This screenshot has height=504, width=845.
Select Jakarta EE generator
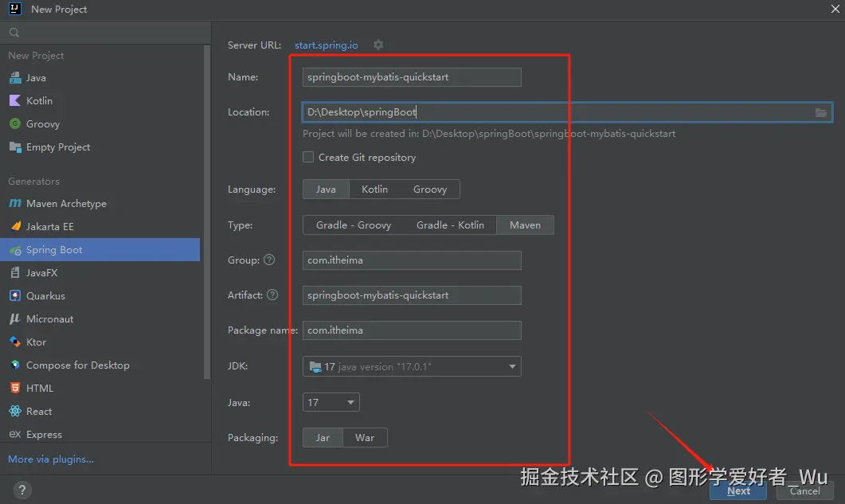click(x=100, y=226)
